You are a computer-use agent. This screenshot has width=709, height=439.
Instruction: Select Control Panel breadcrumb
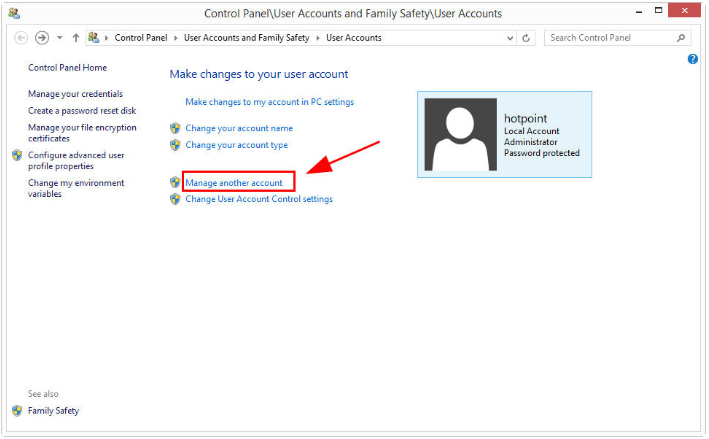click(141, 38)
